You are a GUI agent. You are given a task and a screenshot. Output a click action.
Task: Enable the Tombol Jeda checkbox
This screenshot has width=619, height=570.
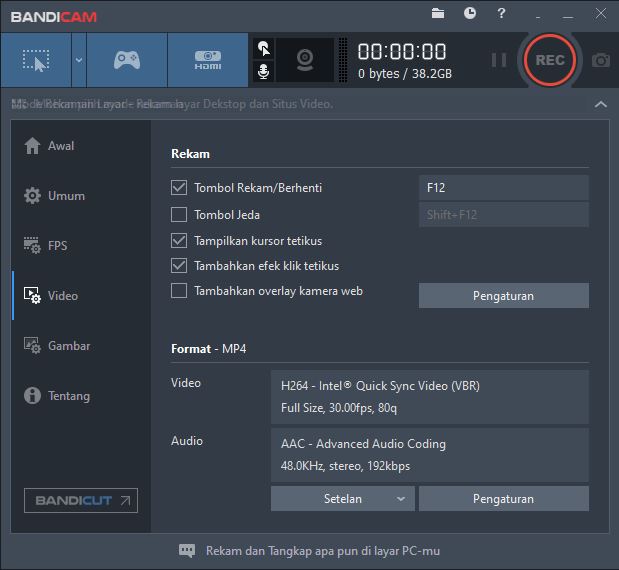(179, 215)
